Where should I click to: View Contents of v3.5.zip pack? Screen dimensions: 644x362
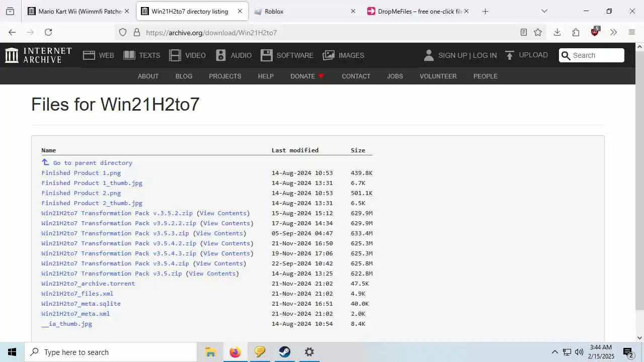pos(212,274)
